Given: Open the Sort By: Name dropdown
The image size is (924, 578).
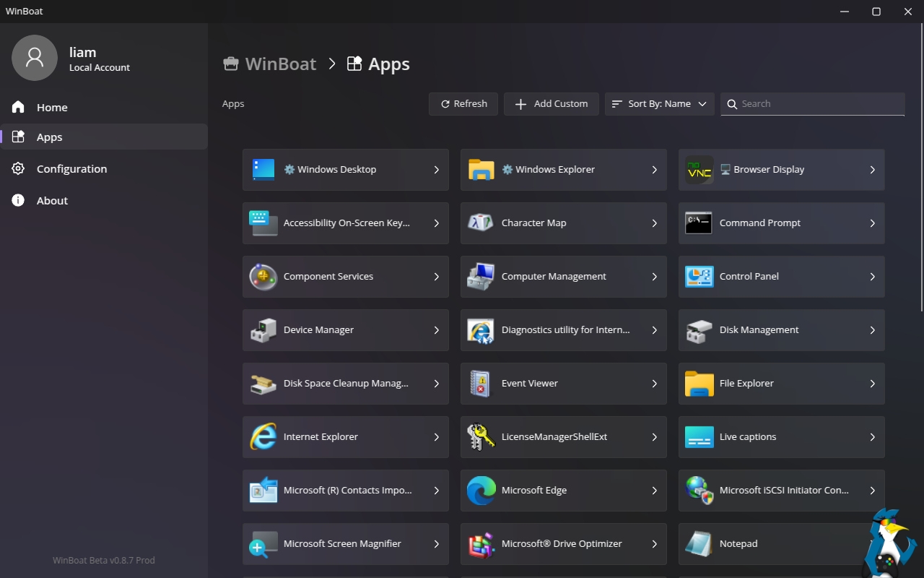Looking at the screenshot, I should coord(659,104).
